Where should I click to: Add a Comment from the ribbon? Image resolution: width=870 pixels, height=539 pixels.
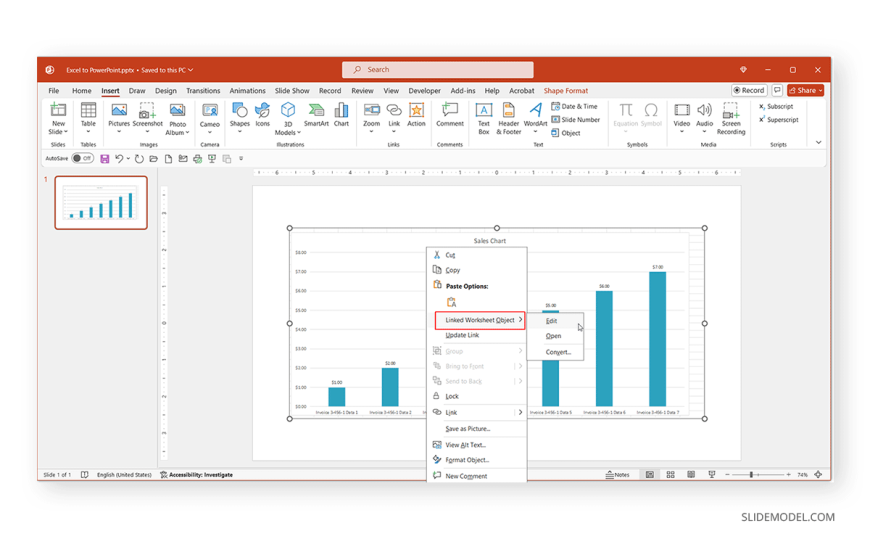(x=449, y=115)
